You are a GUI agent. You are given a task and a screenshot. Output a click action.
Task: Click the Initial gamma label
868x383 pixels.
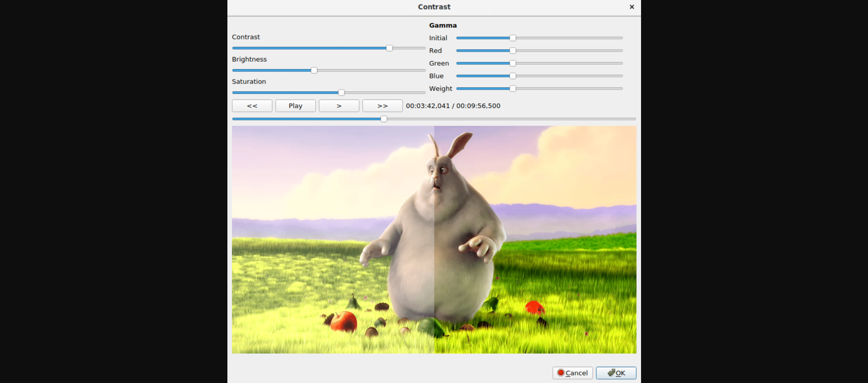(x=438, y=38)
